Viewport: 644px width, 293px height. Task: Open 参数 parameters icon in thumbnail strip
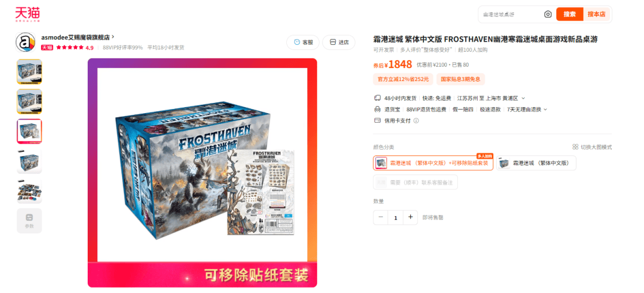coord(29,221)
